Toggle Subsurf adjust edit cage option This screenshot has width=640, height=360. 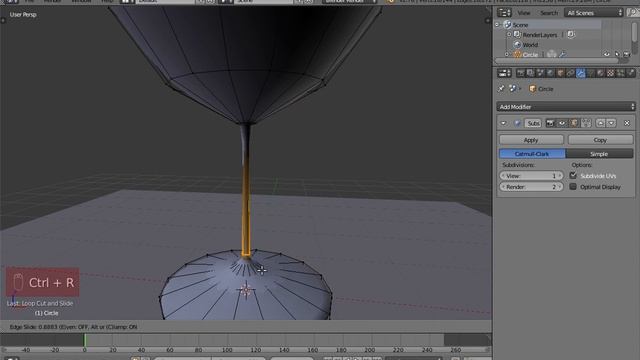tap(586, 123)
